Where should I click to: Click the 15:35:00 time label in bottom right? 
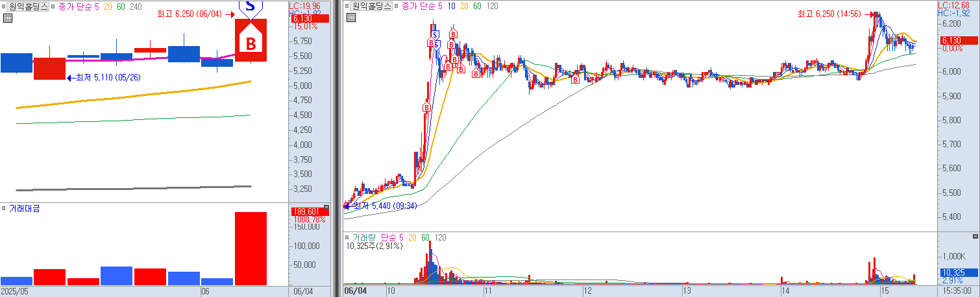956,292
